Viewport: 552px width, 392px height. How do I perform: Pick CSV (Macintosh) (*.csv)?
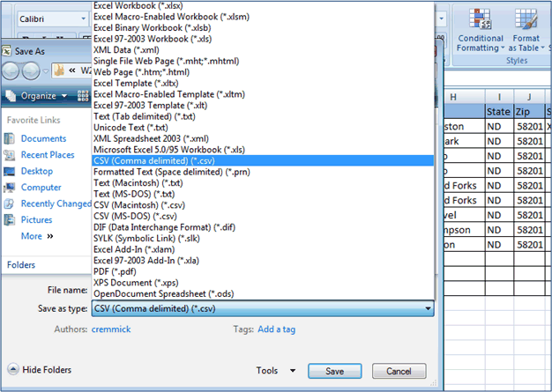pos(263,205)
